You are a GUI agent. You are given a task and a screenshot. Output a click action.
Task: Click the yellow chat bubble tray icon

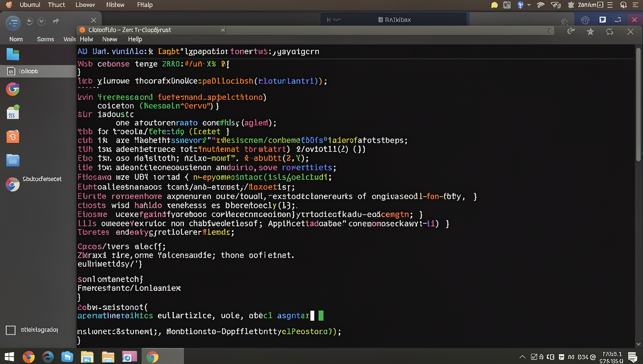click(494, 5)
